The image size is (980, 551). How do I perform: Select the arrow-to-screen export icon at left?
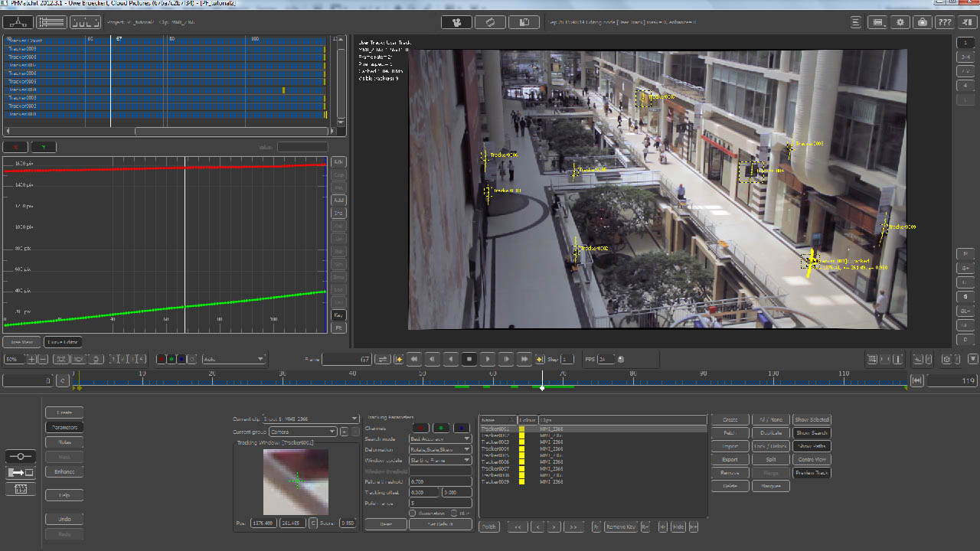(x=21, y=473)
